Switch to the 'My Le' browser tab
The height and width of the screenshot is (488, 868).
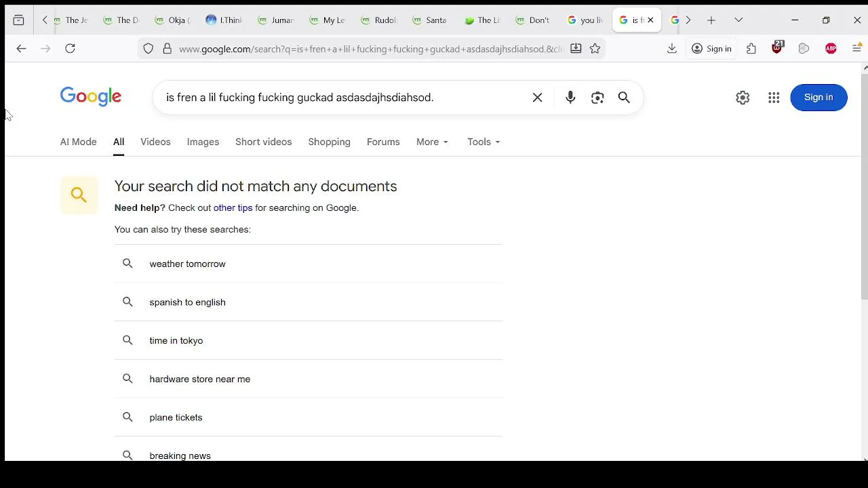coord(327,20)
